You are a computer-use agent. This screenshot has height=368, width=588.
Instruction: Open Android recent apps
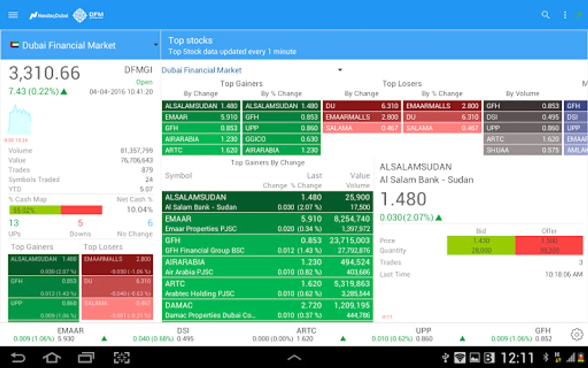coord(86,358)
